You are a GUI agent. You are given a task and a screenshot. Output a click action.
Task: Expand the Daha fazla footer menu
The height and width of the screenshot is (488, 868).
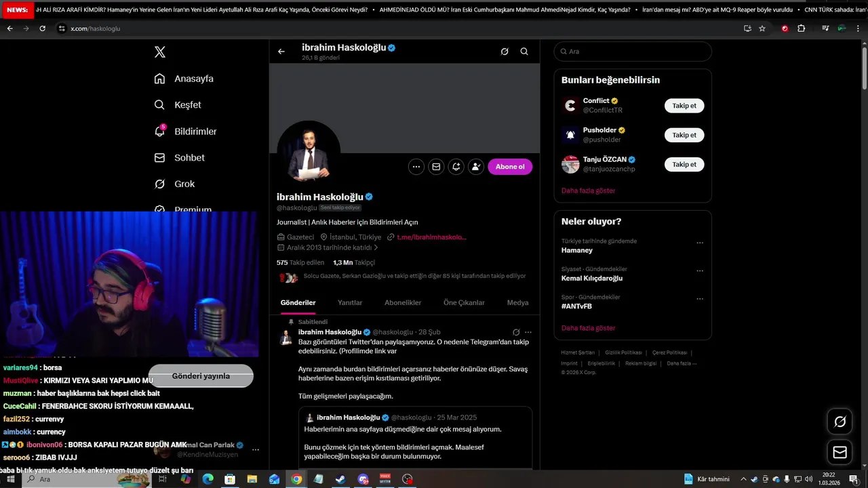pos(682,363)
